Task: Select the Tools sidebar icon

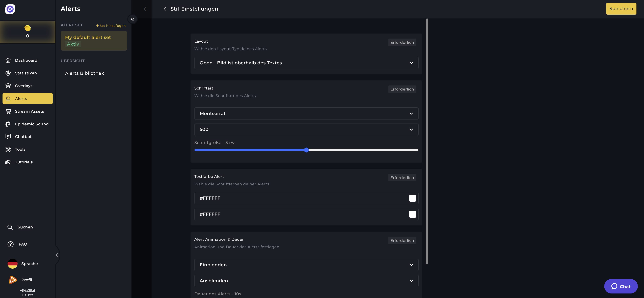Action: click(x=20, y=149)
